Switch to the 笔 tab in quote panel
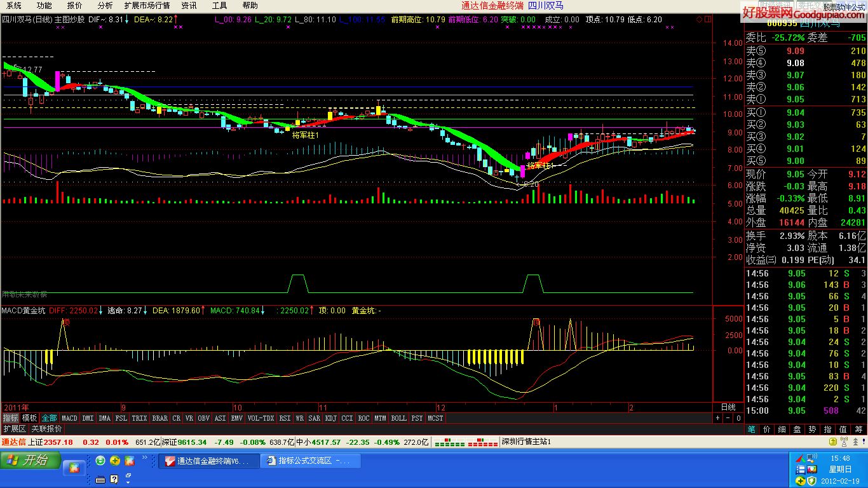The height and width of the screenshot is (488, 868). click(751, 430)
